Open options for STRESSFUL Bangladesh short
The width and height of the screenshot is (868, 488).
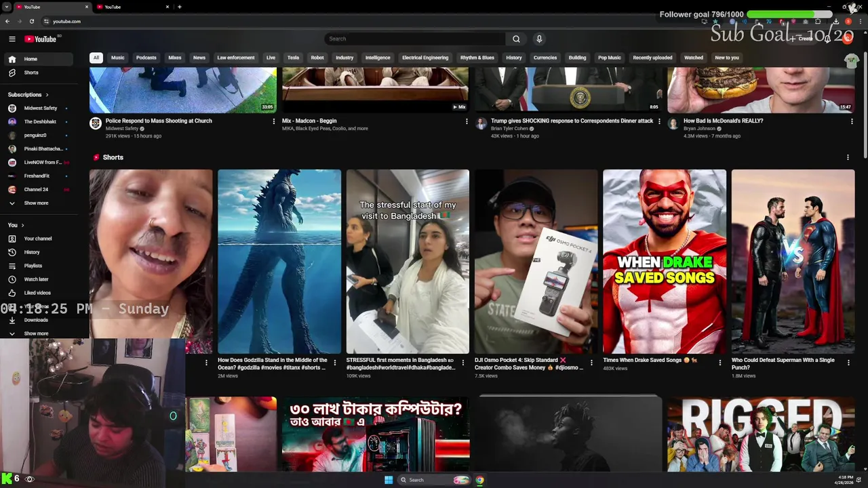click(463, 363)
